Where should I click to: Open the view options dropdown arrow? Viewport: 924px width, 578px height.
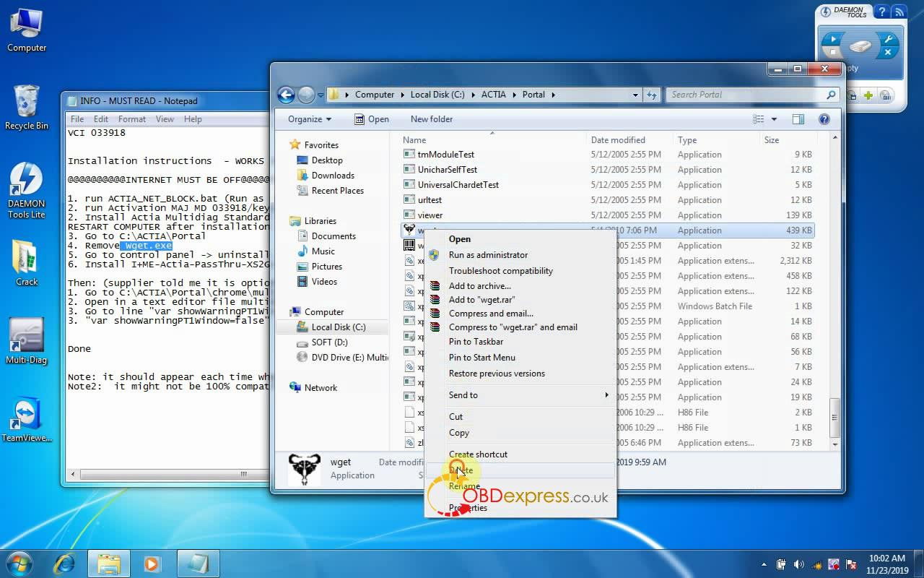click(775, 119)
